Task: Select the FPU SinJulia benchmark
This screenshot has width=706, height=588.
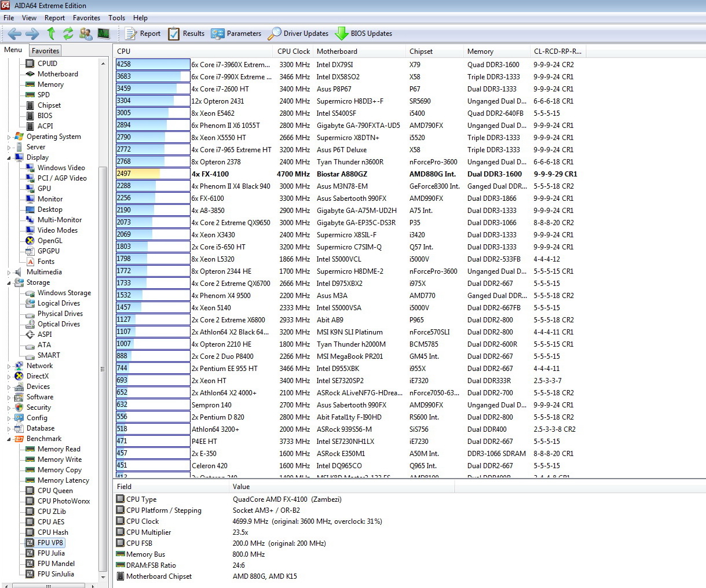Action: 56,574
